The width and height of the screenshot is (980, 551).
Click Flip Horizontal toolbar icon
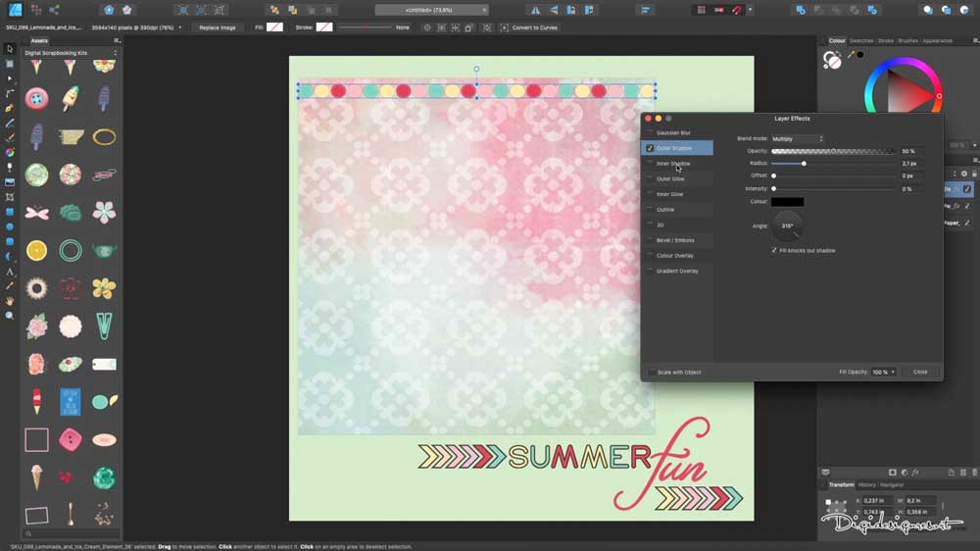(x=536, y=10)
